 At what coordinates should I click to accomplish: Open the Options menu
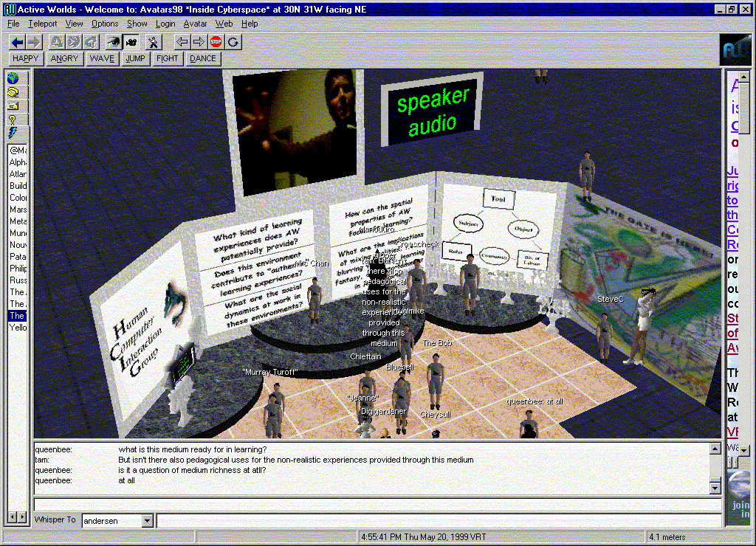(x=105, y=24)
